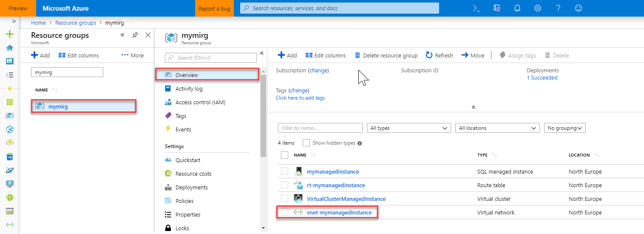Open Azure Cosmos DB icon in sidebar
The height and width of the screenshot is (234, 644).
10,170
